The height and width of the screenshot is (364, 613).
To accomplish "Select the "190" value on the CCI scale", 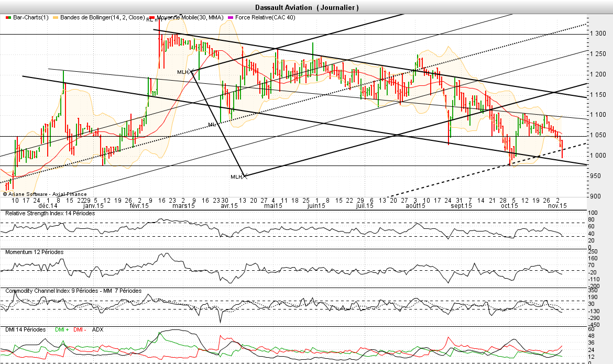I will [x=593, y=297].
